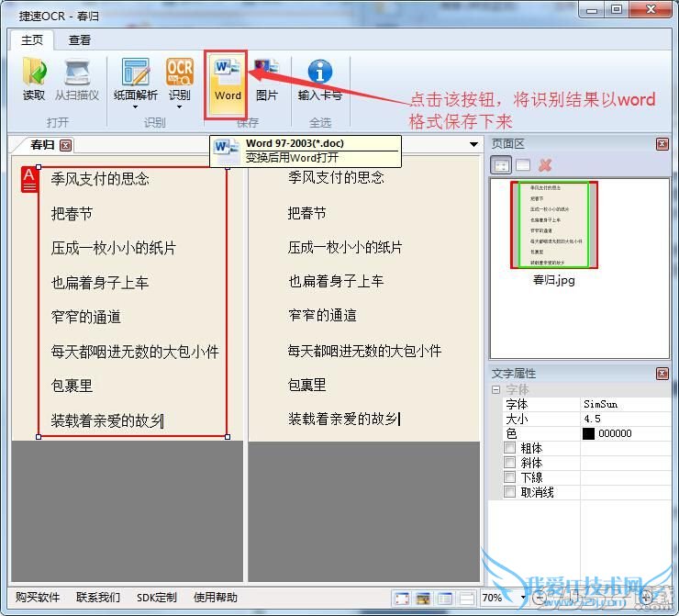
Task: Click the fit-frame view icon in status bar
Action: 402,599
